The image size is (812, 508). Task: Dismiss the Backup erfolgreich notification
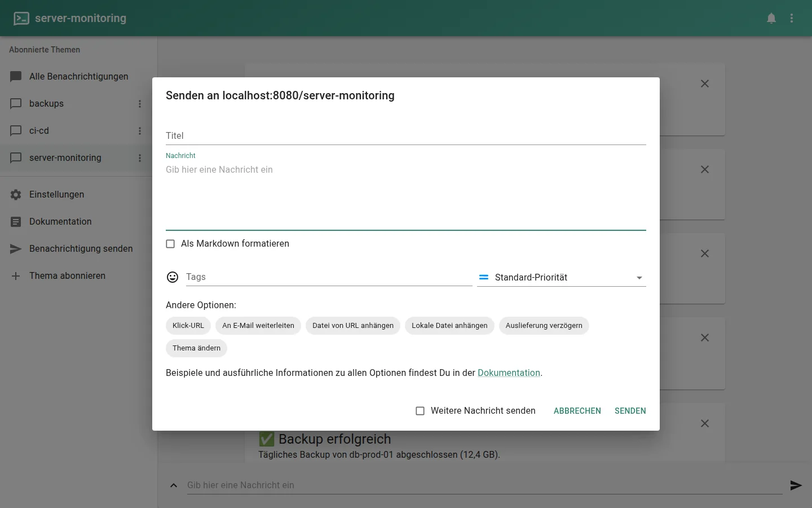(x=705, y=423)
